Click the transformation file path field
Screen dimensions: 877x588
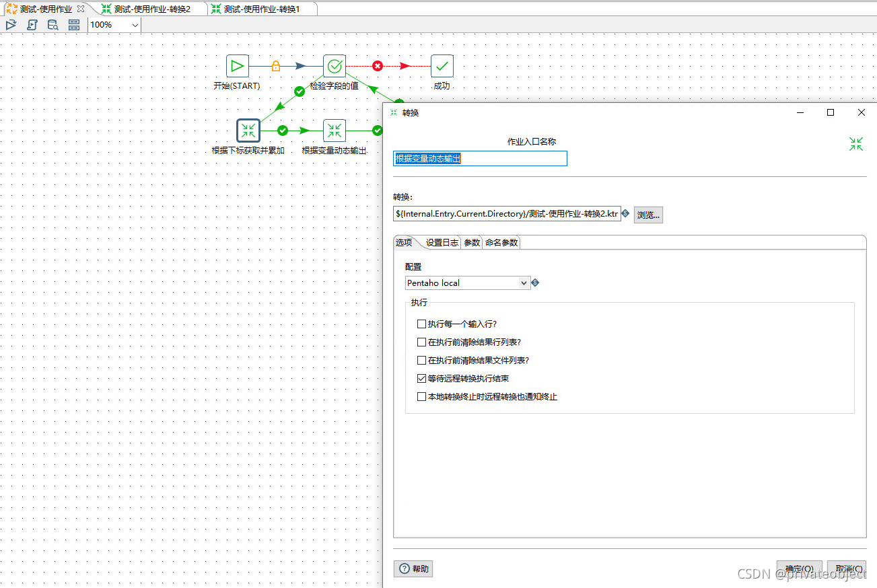point(507,214)
